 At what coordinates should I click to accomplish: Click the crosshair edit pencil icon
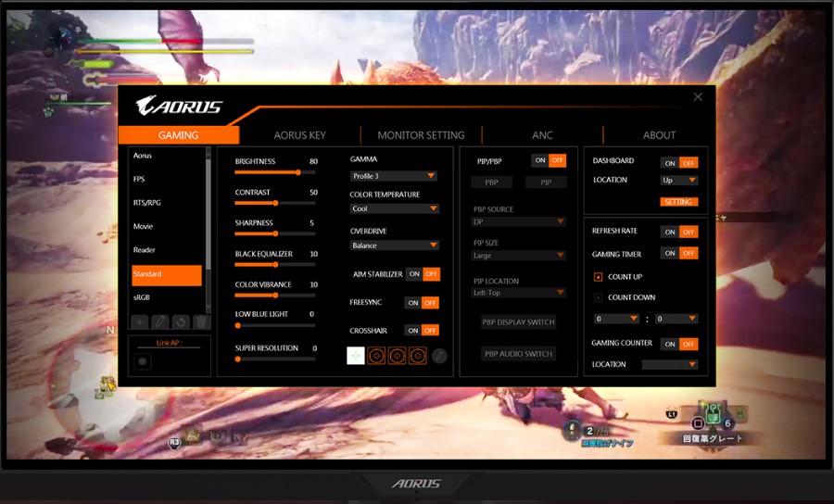point(439,355)
